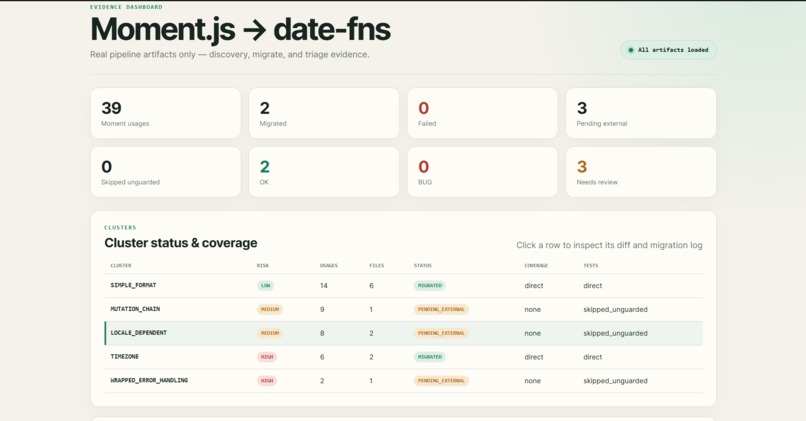Screen dimensions: 806x421
Task: Select the 2 Migrated stat card
Action: (324, 113)
